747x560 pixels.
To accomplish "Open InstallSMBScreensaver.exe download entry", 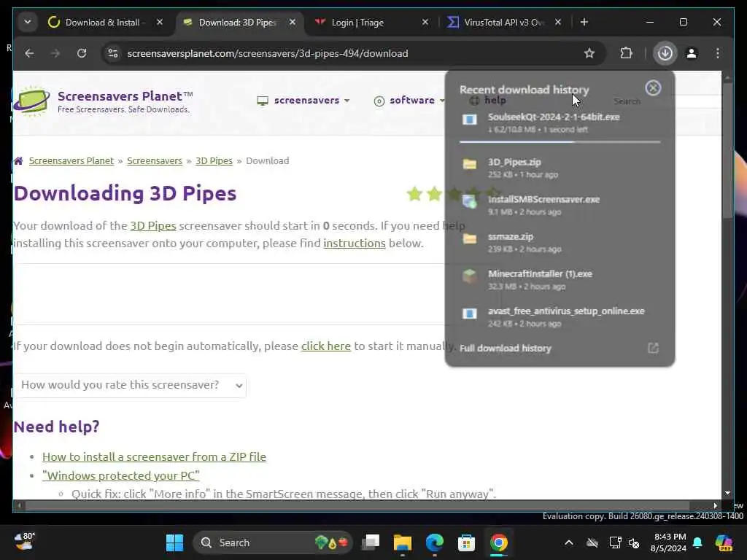I will click(560, 205).
